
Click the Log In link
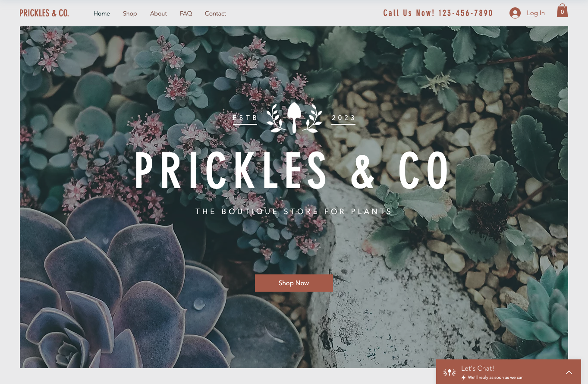pos(536,13)
